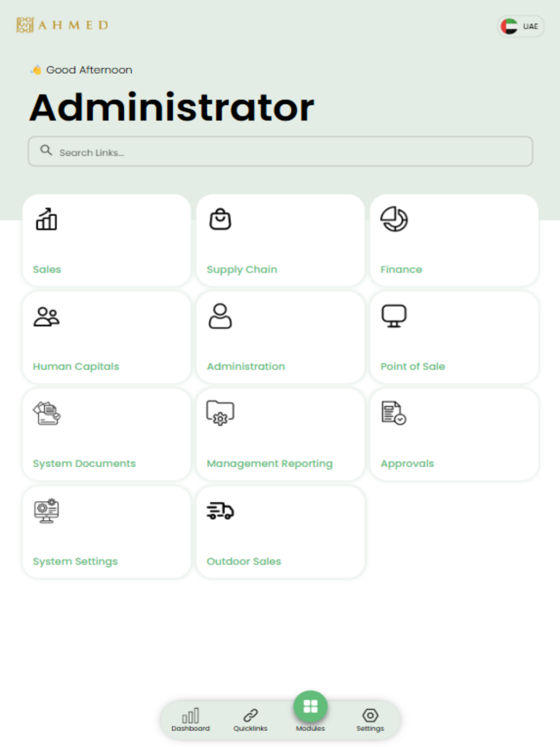Select the Finance pie chart icon
560x747 pixels.
point(394,219)
